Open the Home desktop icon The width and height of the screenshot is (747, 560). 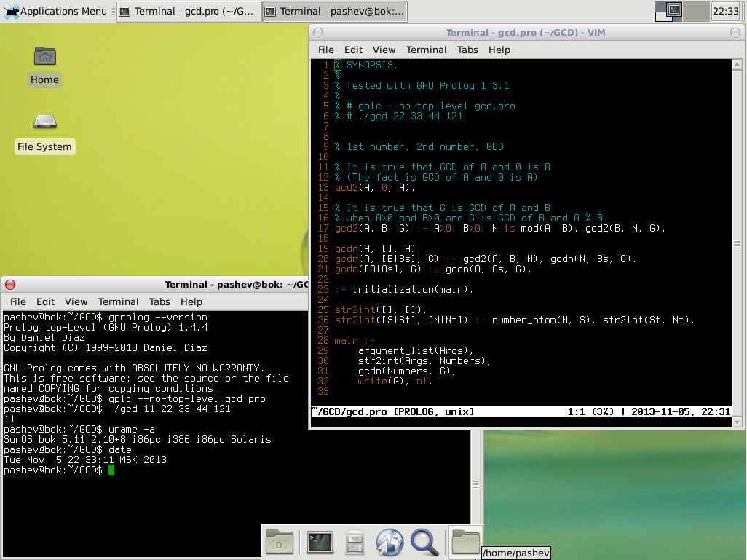tap(45, 66)
